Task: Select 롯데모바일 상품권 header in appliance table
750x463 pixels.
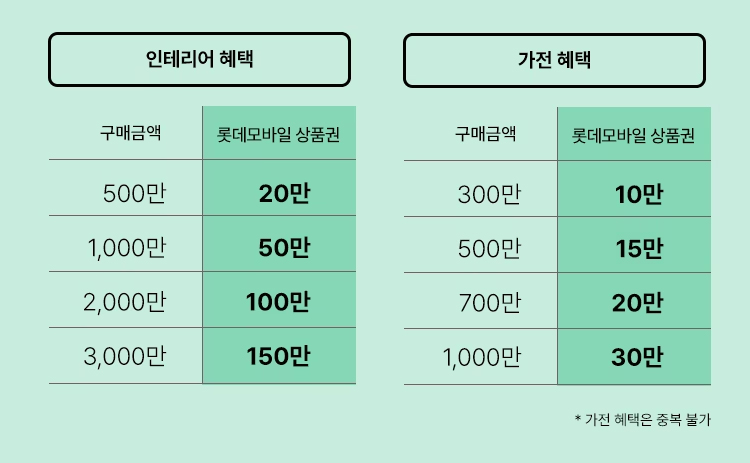Action: [633, 134]
